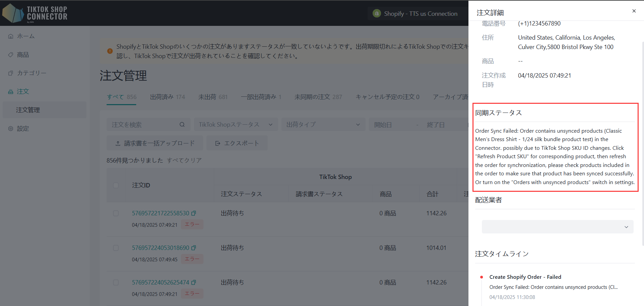Click the 注文タイムライン heading
644x306 pixels.
pos(502,254)
